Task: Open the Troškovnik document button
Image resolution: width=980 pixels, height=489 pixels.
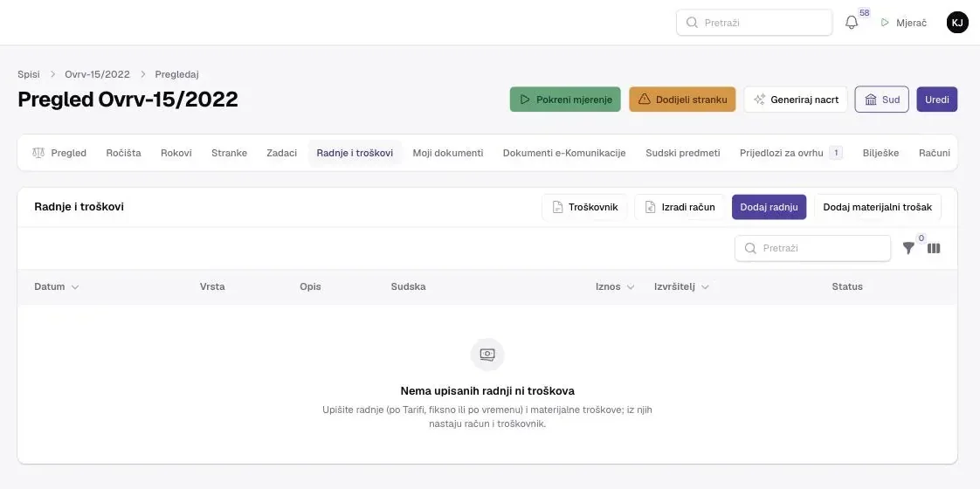Action: pos(585,207)
